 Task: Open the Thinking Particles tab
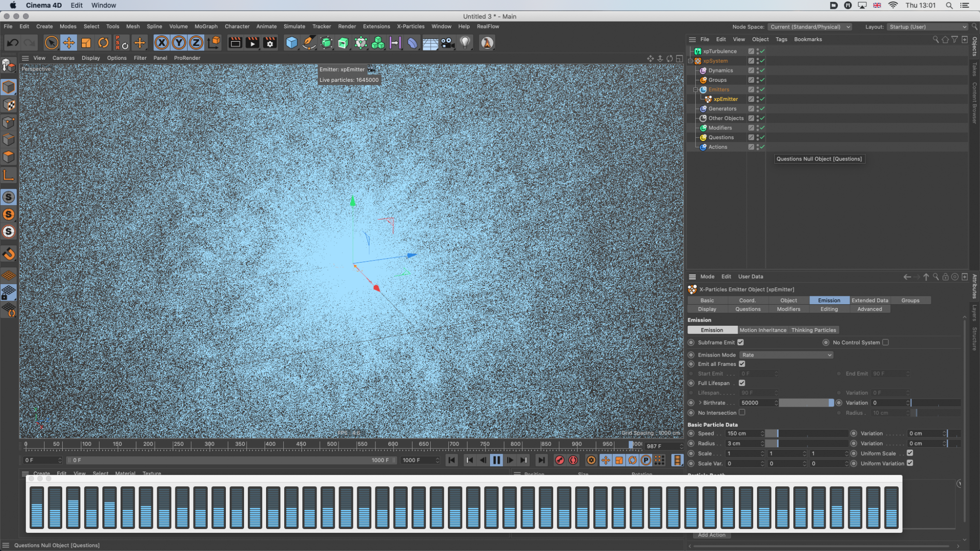click(813, 330)
